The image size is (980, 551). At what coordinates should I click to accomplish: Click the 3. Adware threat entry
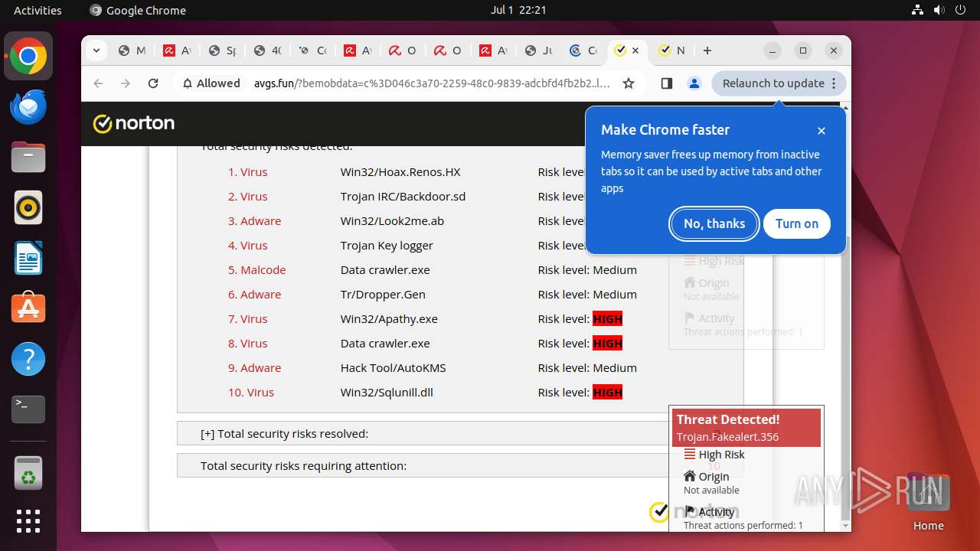254,220
